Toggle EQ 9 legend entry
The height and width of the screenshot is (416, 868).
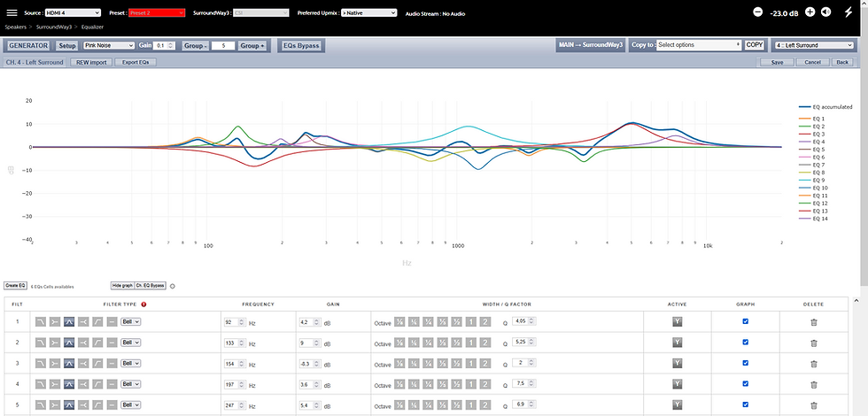pos(812,180)
